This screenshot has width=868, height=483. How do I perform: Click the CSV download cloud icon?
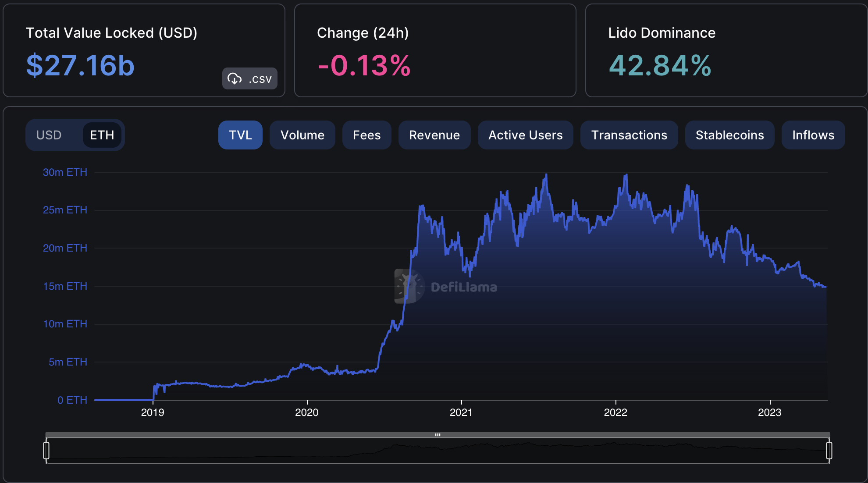[x=235, y=79]
